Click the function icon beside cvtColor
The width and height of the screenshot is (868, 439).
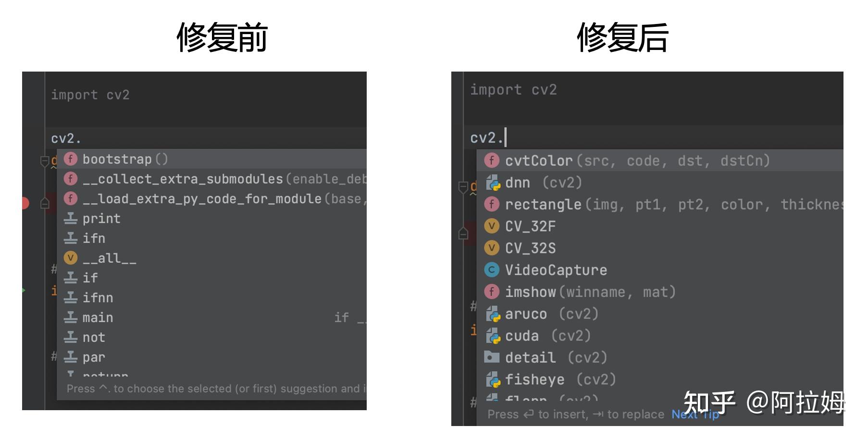492,160
